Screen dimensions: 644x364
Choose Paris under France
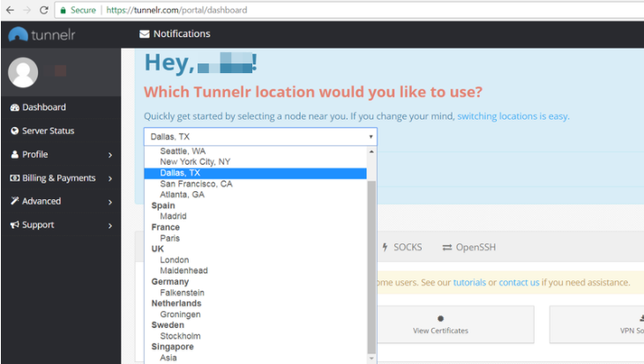coord(256,238)
